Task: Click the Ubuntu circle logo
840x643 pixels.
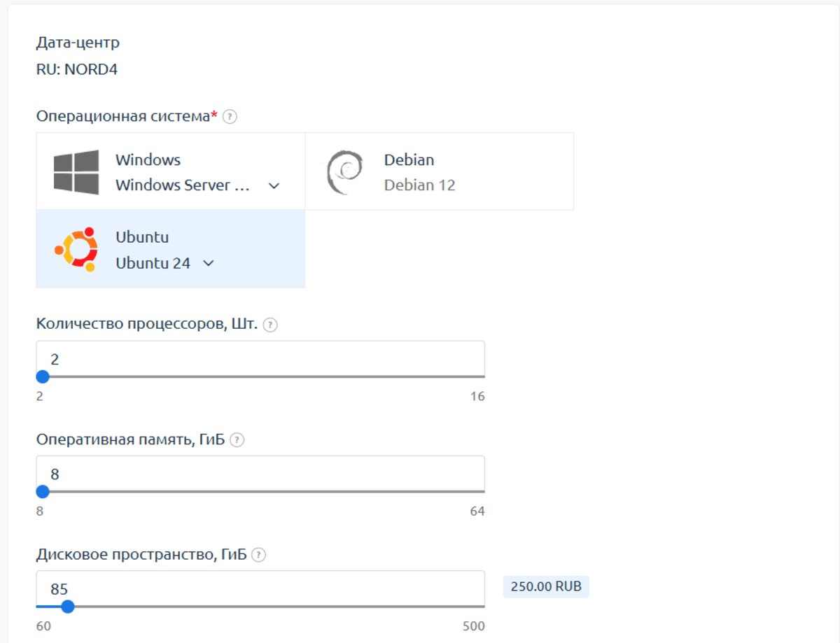Action: [x=76, y=249]
